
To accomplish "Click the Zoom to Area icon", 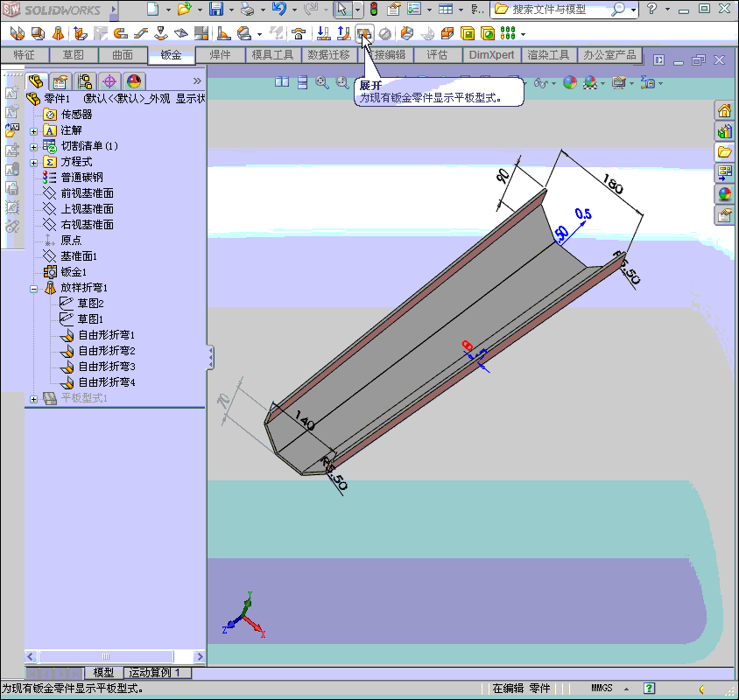I will (342, 82).
